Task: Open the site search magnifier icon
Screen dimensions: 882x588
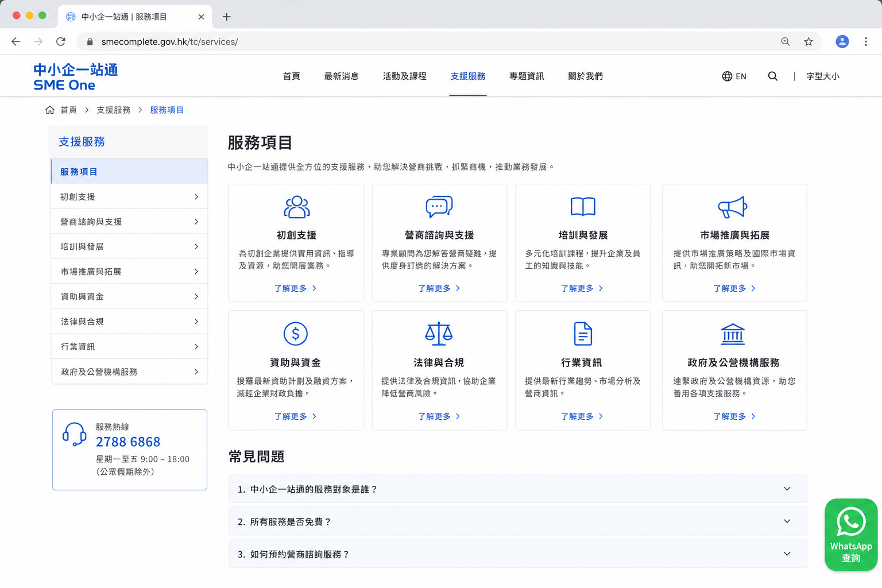Action: (x=773, y=76)
